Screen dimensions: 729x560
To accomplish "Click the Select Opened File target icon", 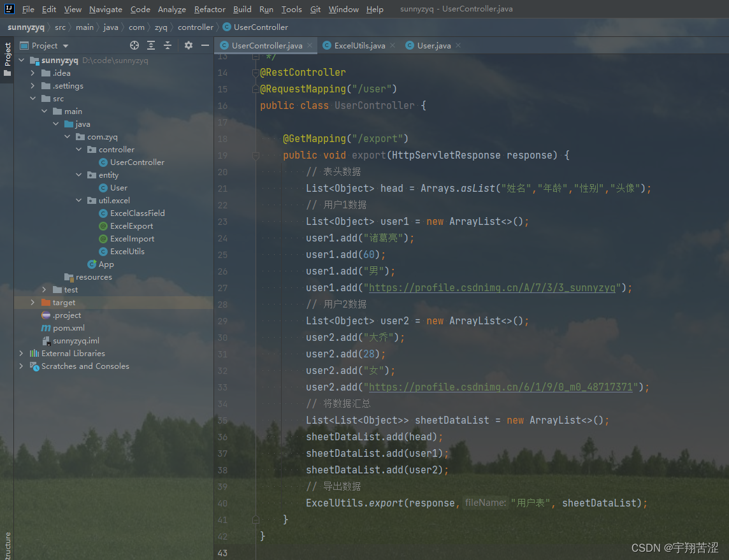I will click(134, 45).
